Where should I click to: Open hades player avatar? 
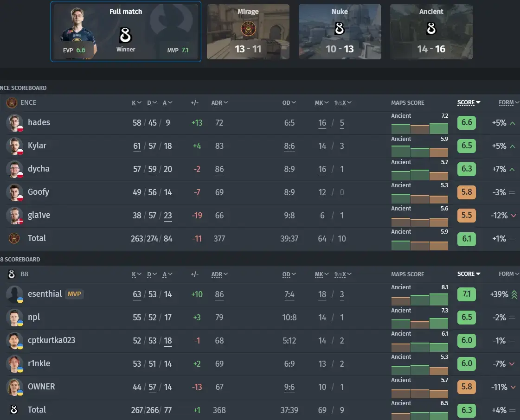tap(14, 123)
